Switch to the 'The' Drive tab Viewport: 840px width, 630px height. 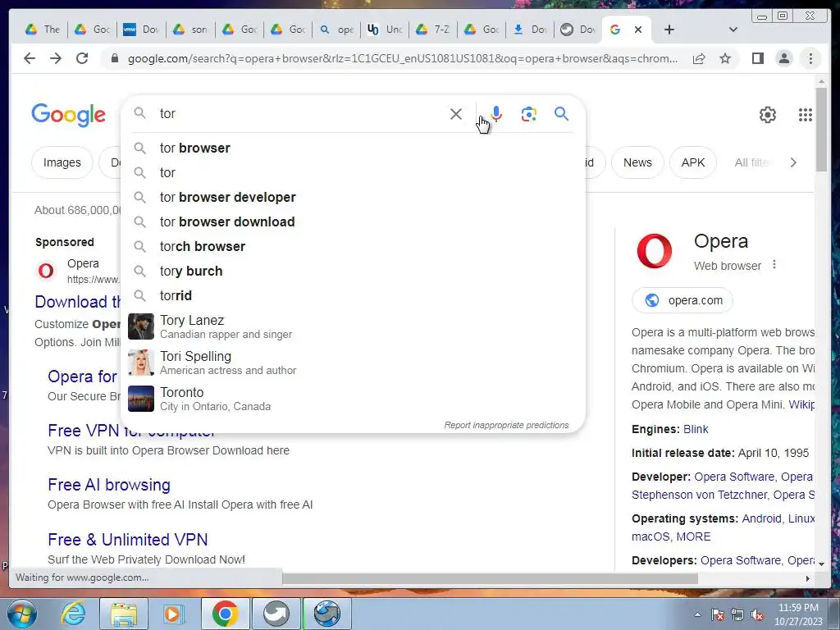[44, 30]
